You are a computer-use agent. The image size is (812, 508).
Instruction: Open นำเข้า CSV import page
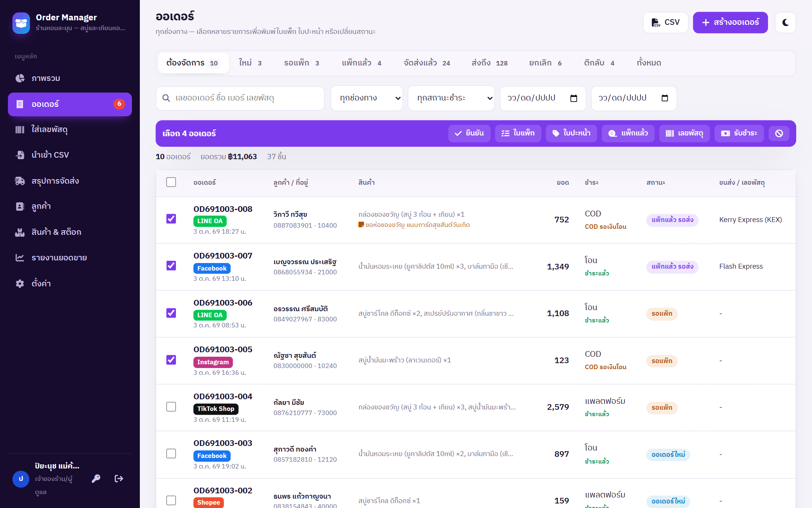70,155
